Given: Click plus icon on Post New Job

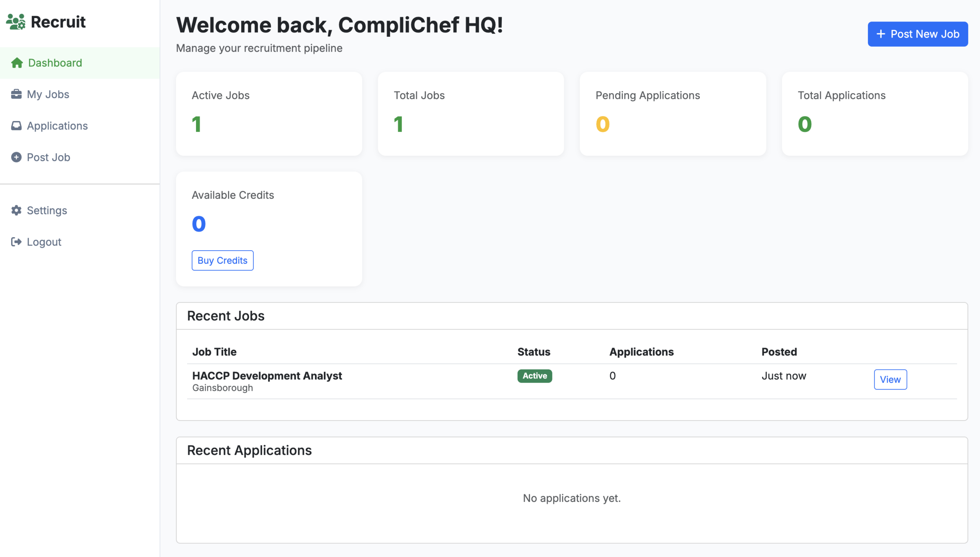Looking at the screenshot, I should click(x=880, y=34).
